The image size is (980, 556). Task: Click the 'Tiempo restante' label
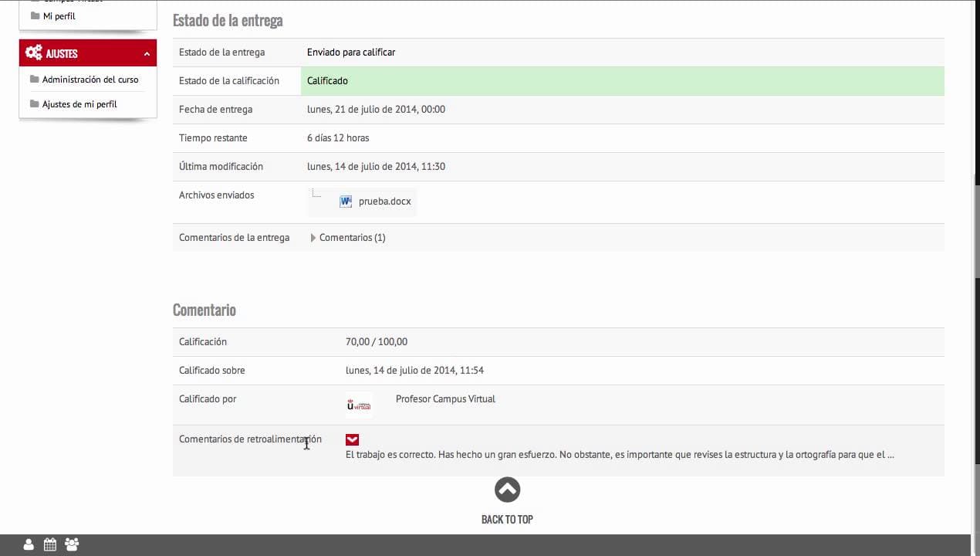click(x=213, y=138)
